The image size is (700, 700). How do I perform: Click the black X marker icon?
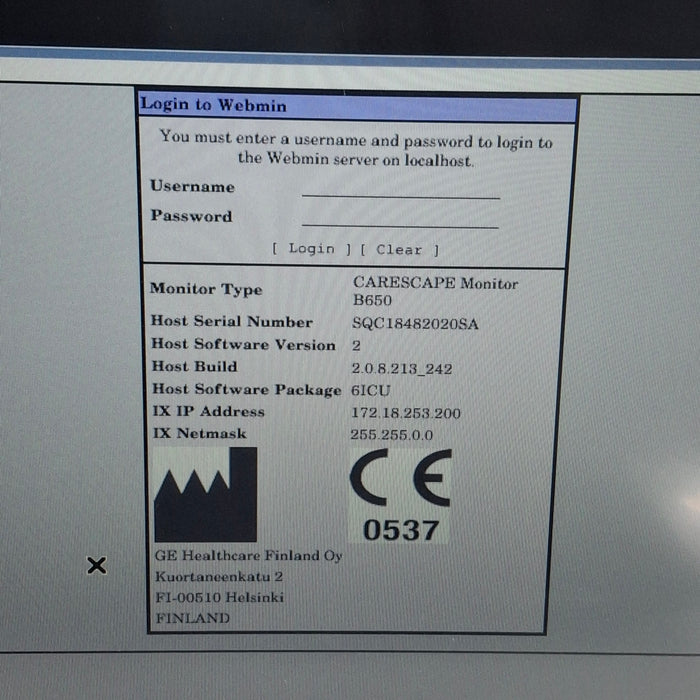click(96, 566)
